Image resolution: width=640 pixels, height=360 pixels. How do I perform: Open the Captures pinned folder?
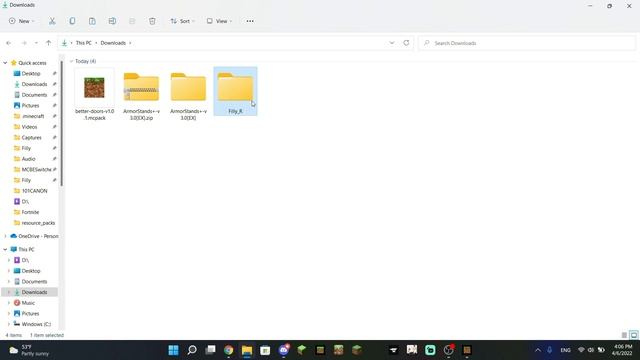[x=31, y=138]
